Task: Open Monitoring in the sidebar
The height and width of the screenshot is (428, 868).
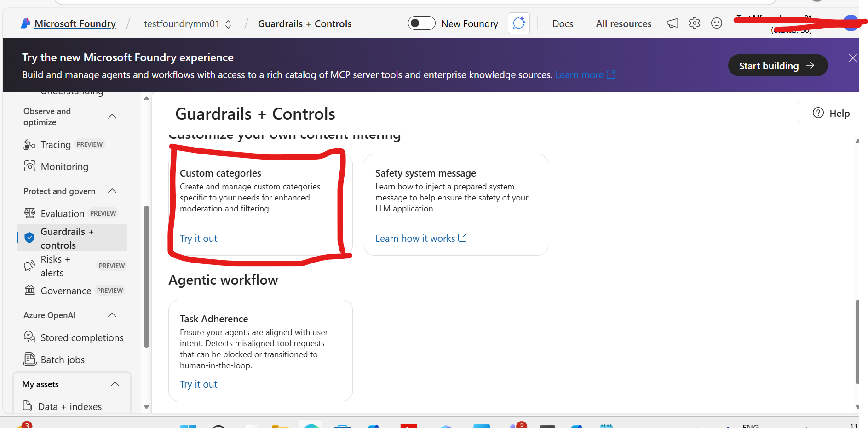Action: tap(56, 167)
